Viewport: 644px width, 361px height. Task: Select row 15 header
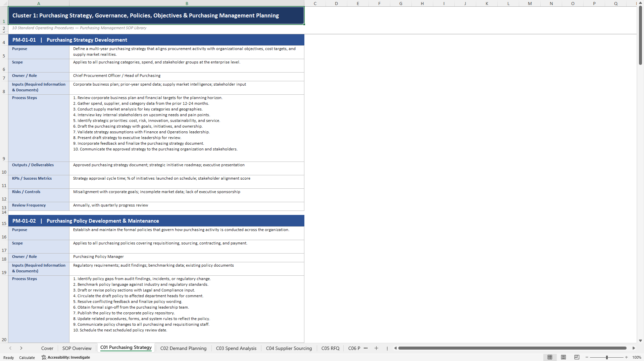coord(4,221)
